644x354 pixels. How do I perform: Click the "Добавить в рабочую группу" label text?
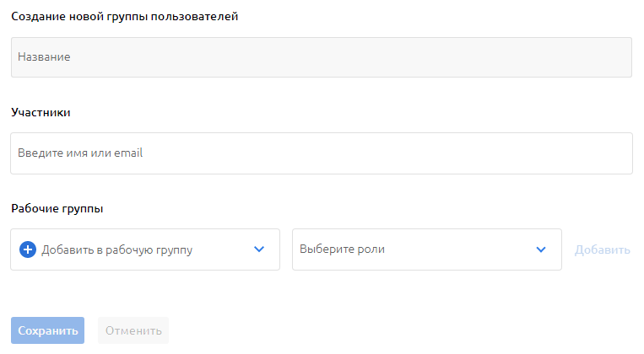point(116,249)
